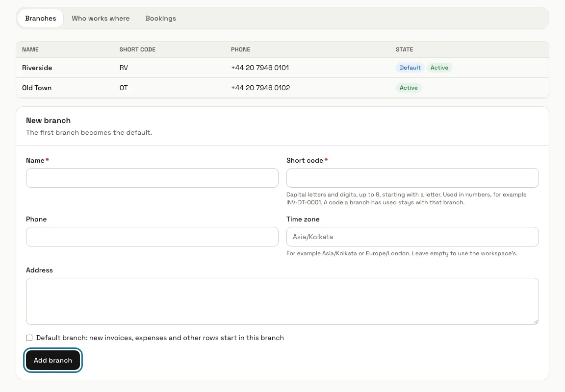Click the RV short code cell

click(x=124, y=68)
